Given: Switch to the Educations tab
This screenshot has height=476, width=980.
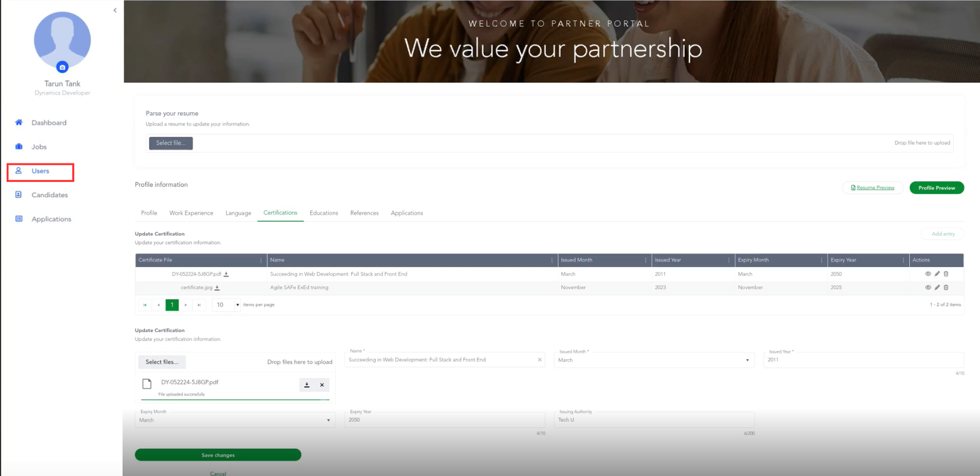Looking at the screenshot, I should click(324, 213).
